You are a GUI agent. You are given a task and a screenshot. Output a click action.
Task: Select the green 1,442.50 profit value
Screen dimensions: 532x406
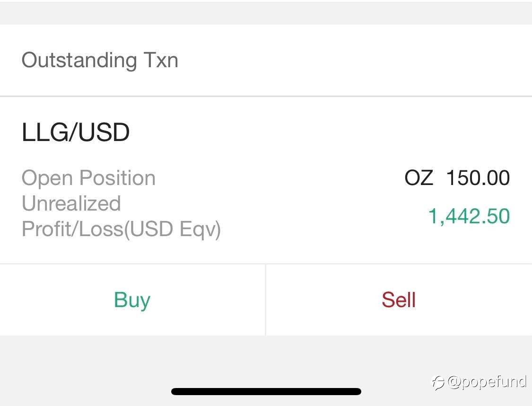[x=469, y=216]
